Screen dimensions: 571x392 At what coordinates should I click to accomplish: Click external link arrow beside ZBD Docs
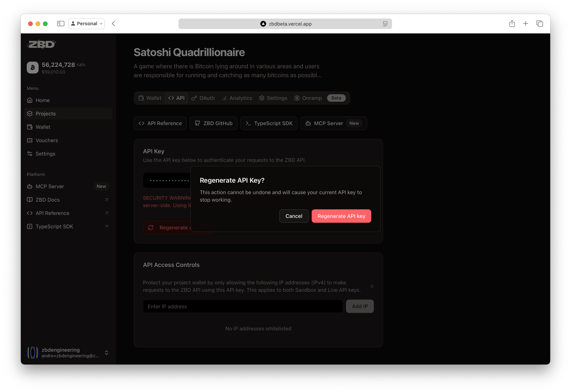(x=107, y=200)
